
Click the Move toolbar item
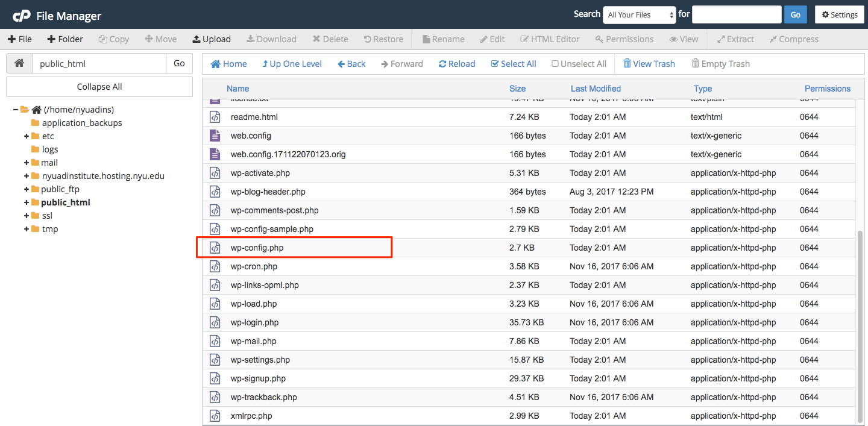(161, 39)
